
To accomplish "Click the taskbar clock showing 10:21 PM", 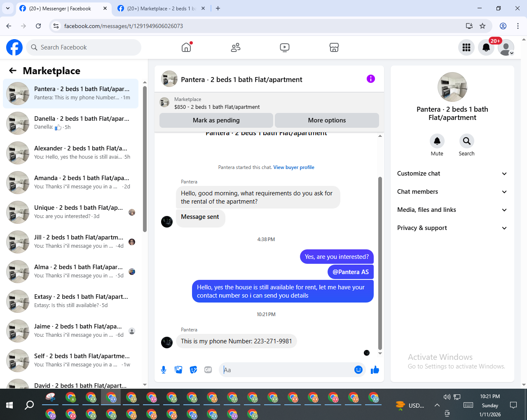I will 490,405.
